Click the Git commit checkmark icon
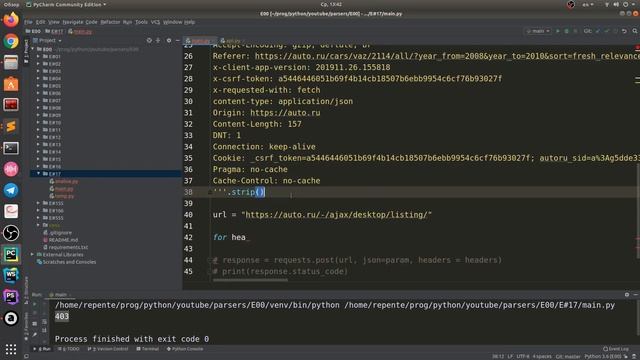The width and height of the screenshot is (640, 360). (607, 31)
